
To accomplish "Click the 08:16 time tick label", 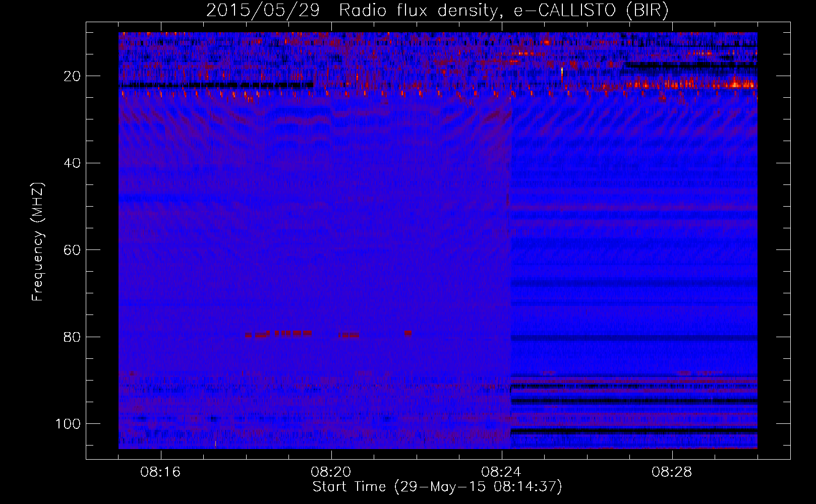I will [x=160, y=472].
